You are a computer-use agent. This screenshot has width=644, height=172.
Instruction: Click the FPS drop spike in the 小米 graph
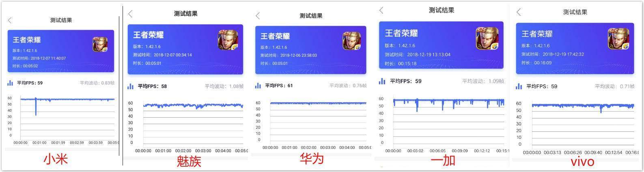coord(36,107)
